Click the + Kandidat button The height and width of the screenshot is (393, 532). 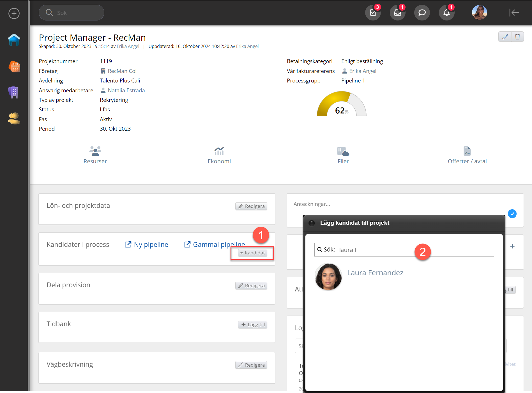[252, 253]
